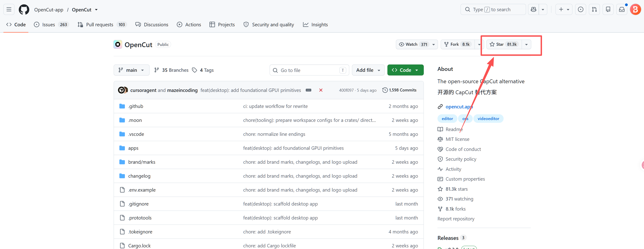View the 35 Branches list
Viewport: 644px width, 249px height.
[x=171, y=70]
